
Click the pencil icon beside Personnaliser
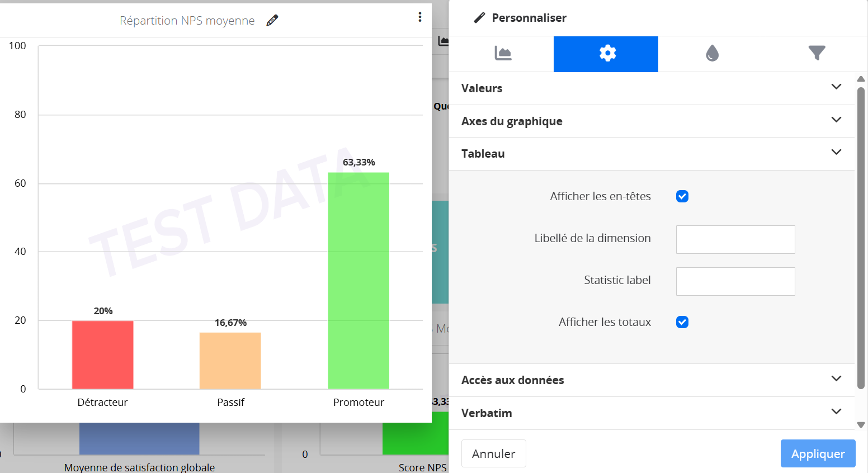[479, 18]
